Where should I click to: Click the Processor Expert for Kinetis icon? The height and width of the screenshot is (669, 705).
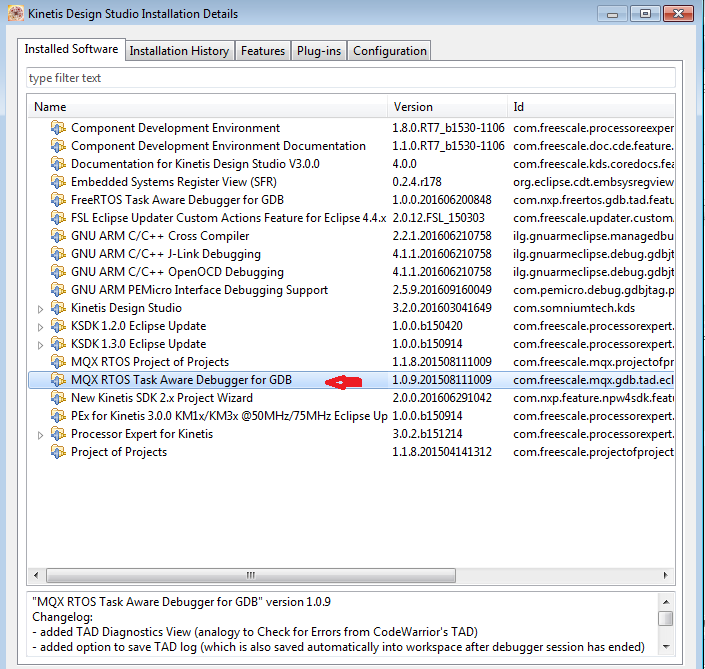[58, 434]
